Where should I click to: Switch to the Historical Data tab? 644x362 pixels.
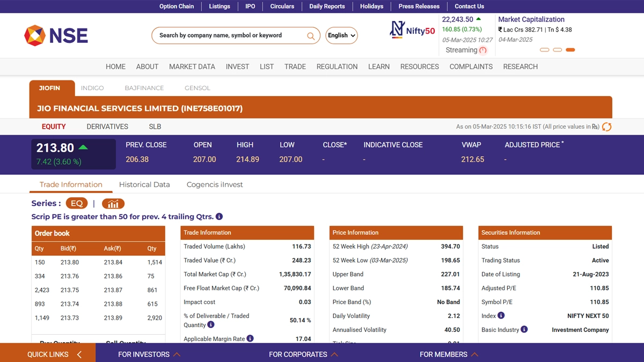144,184
